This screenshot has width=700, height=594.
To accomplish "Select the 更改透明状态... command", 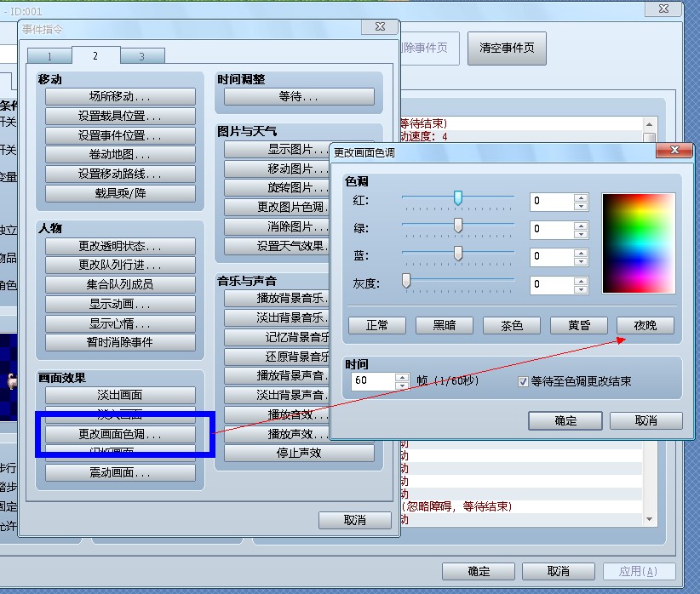I will pos(120,246).
